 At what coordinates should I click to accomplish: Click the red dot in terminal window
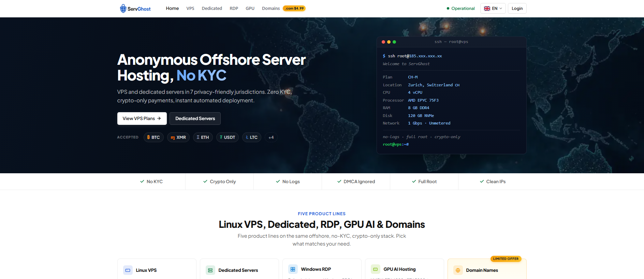383,42
